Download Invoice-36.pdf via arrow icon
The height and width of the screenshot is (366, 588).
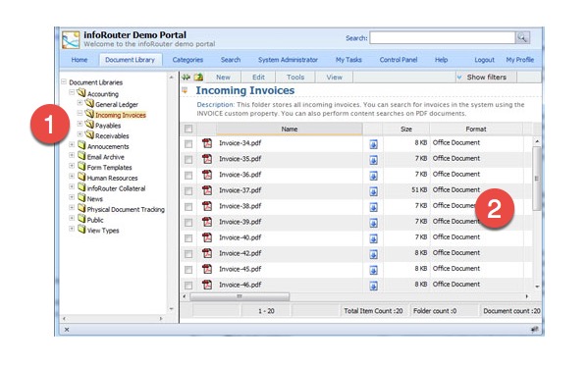pyautogui.click(x=373, y=176)
